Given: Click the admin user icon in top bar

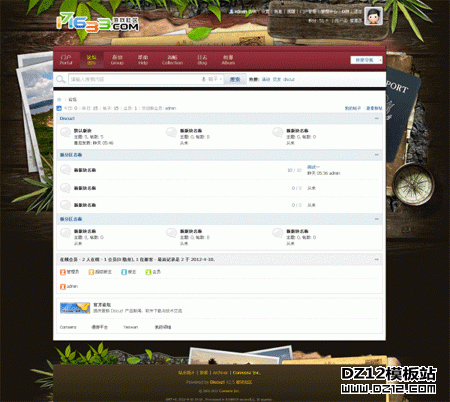Looking at the screenshot, I should (231, 11).
